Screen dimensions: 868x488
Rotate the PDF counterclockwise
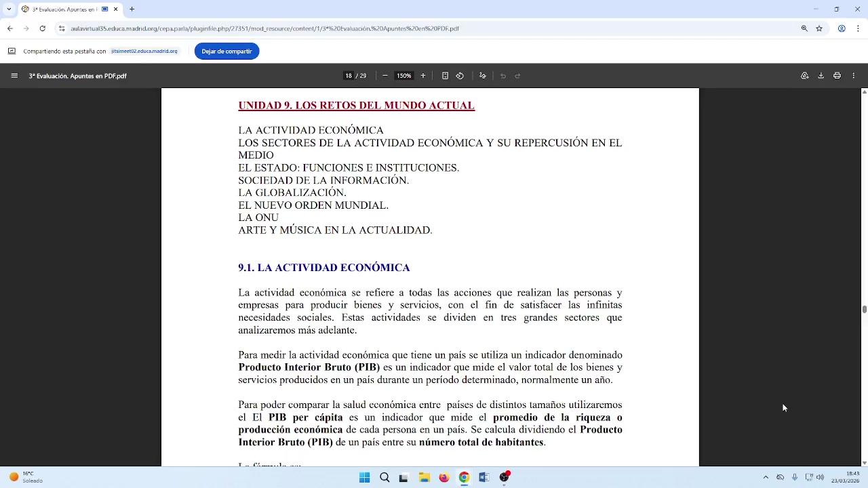(x=460, y=76)
